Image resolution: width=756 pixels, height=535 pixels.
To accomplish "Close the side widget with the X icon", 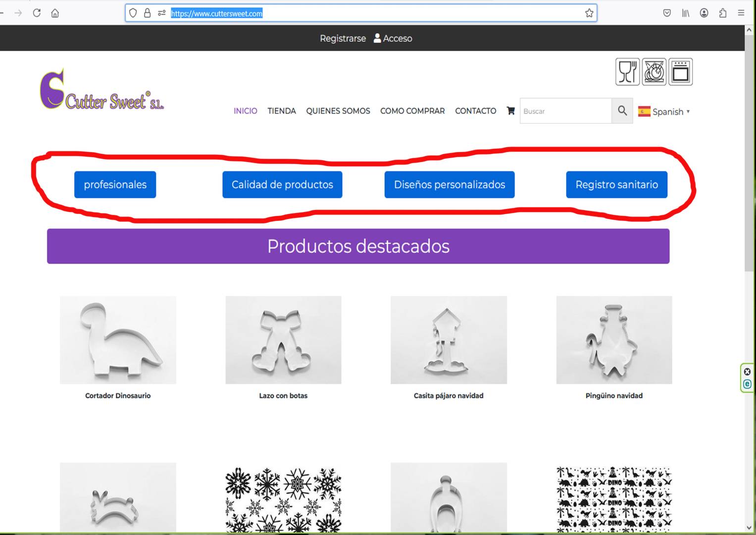I will [747, 372].
